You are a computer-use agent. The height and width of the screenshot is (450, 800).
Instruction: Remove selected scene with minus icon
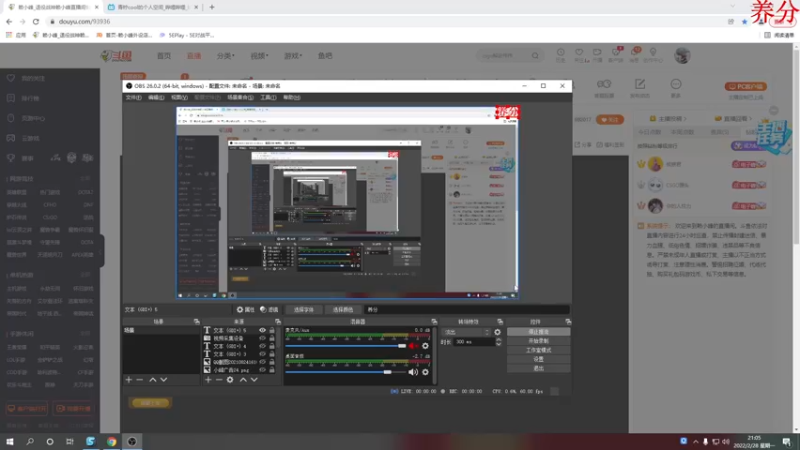[x=139, y=380]
